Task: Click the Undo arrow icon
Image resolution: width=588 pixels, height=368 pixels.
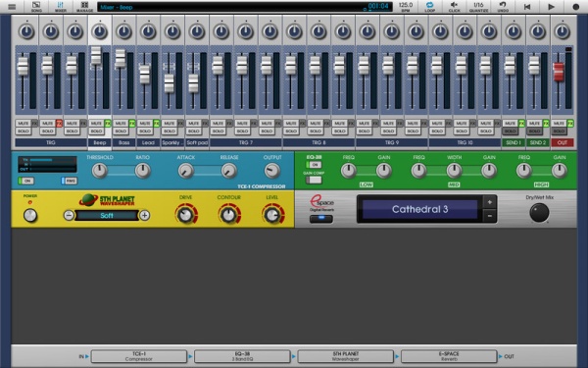Action: [x=503, y=7]
